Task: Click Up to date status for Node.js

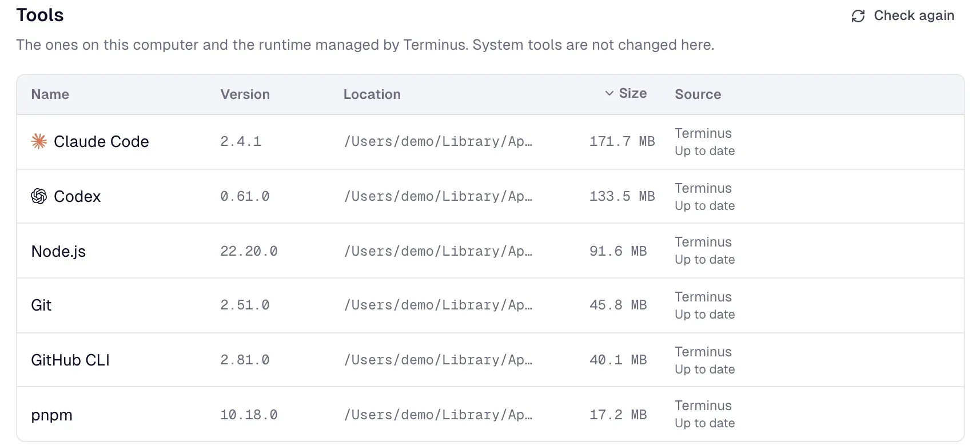Action: click(705, 260)
